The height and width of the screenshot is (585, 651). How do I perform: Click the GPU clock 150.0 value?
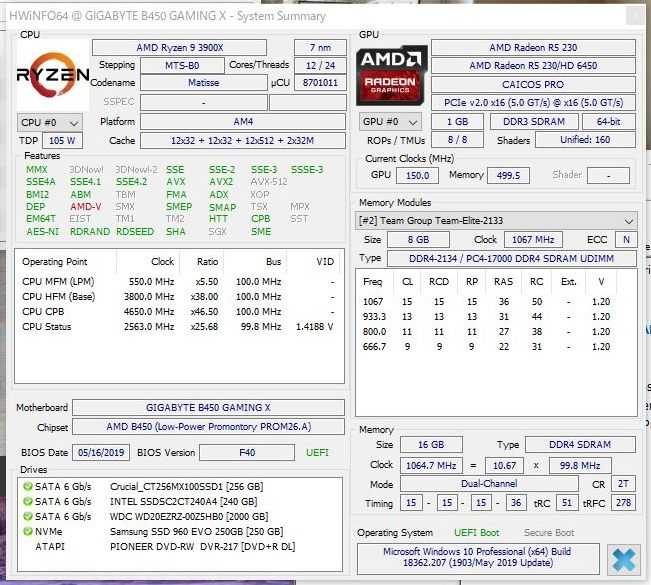tap(418, 176)
